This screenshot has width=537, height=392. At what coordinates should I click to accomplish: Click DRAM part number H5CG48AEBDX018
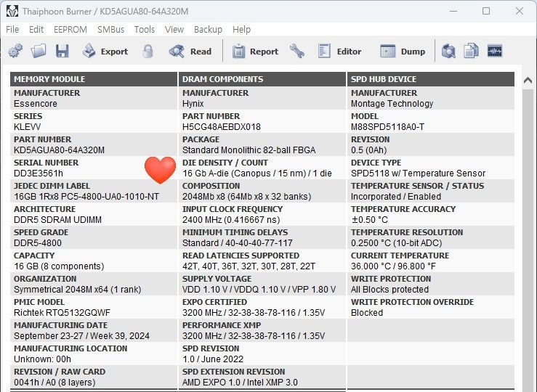pyautogui.click(x=221, y=127)
